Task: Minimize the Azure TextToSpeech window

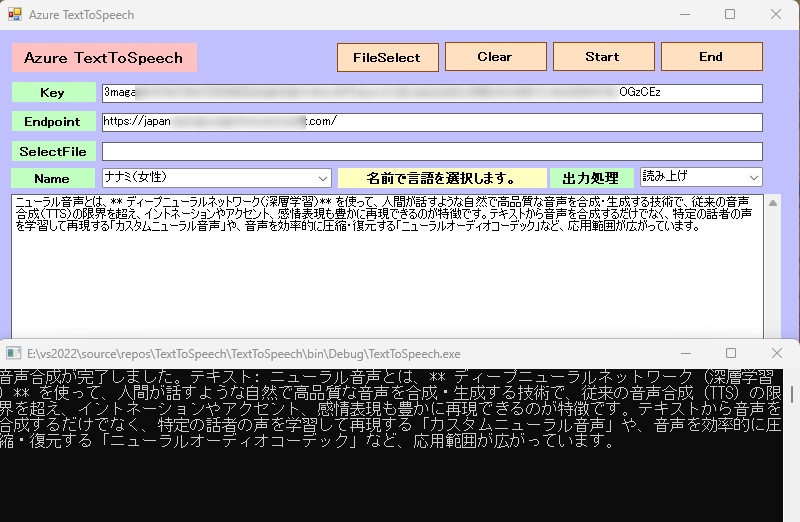Action: [x=684, y=15]
